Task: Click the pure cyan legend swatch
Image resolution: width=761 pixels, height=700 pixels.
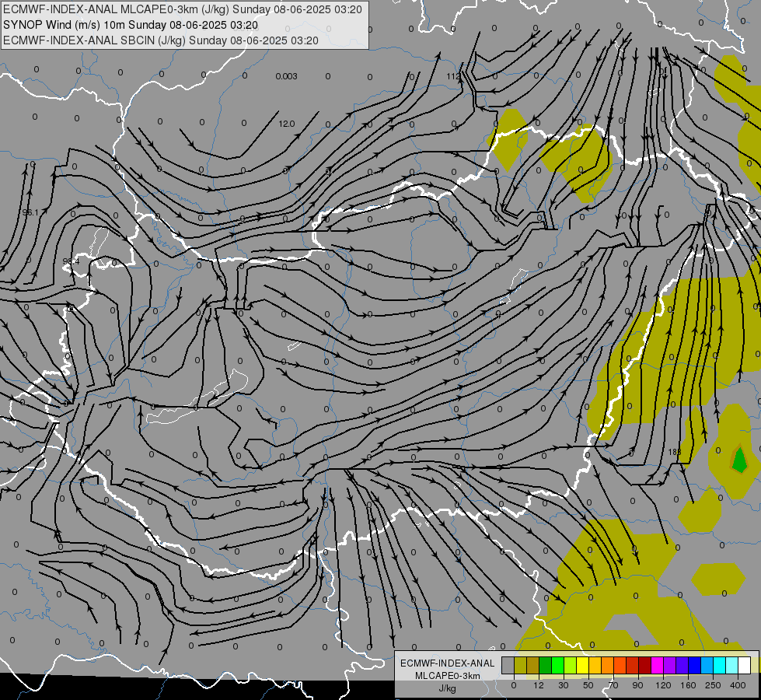Action: pos(719,666)
